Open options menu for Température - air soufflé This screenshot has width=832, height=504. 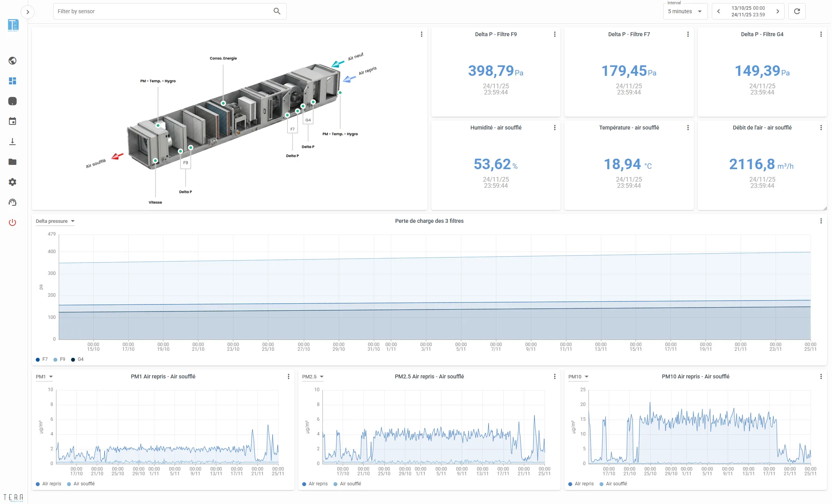pos(688,128)
